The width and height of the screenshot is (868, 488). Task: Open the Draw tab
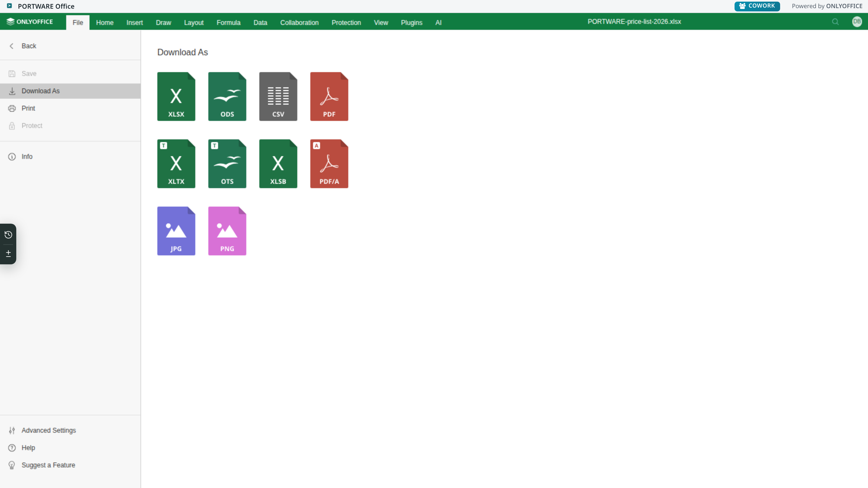tap(163, 23)
